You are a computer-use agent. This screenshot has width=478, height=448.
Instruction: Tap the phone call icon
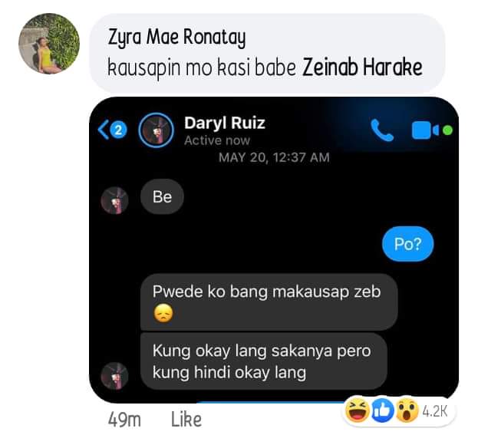[382, 130]
